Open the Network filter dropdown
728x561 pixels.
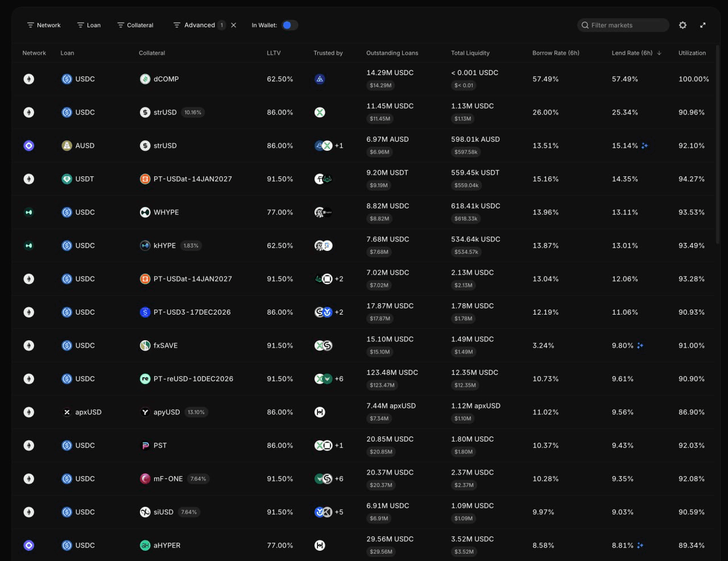(44, 25)
